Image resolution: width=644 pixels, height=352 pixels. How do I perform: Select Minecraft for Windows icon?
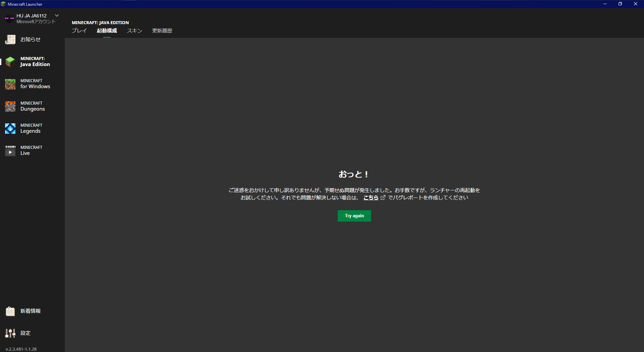tap(10, 84)
